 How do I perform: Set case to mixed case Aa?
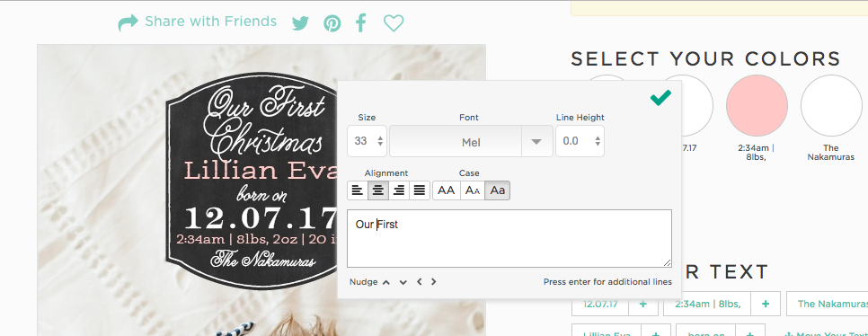498,190
